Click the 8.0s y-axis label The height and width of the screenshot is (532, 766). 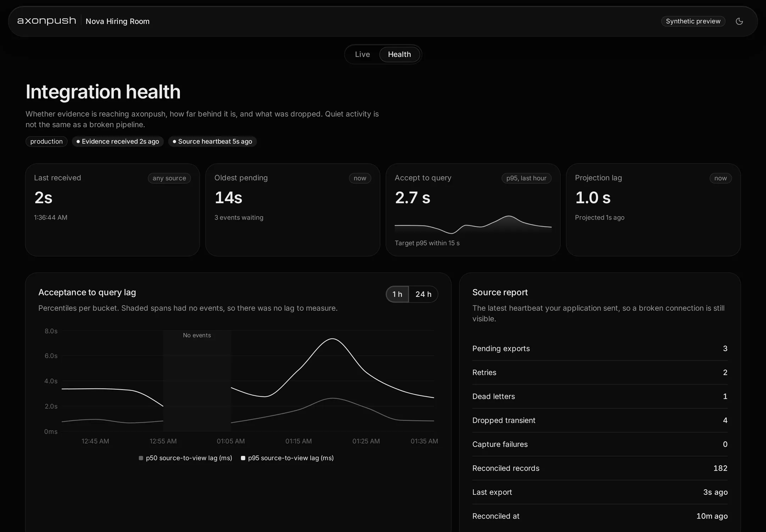[51, 331]
